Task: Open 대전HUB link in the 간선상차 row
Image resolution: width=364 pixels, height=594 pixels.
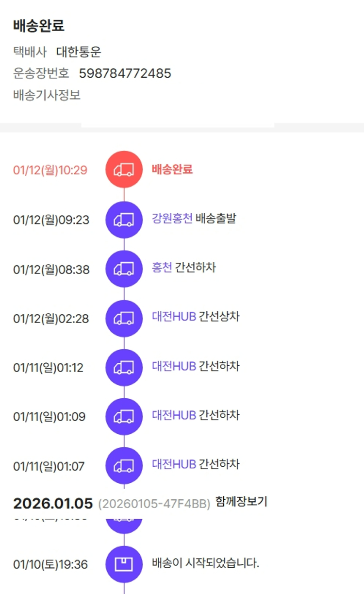Action: pyautogui.click(x=174, y=317)
